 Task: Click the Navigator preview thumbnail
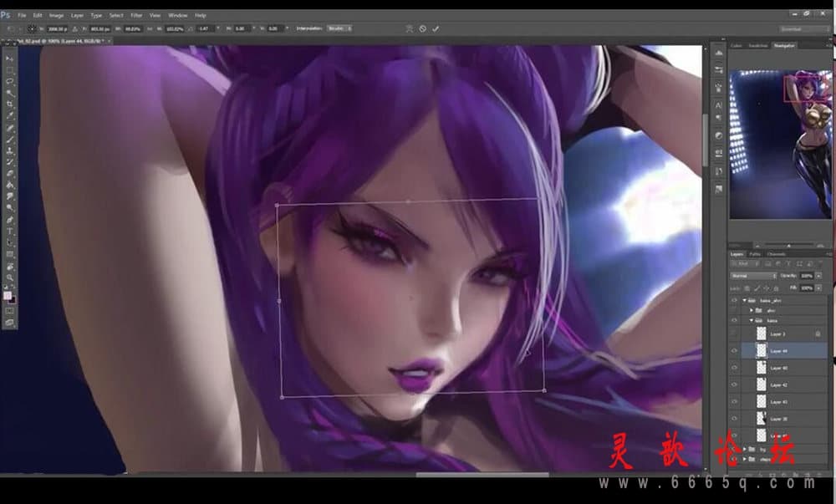[780, 145]
